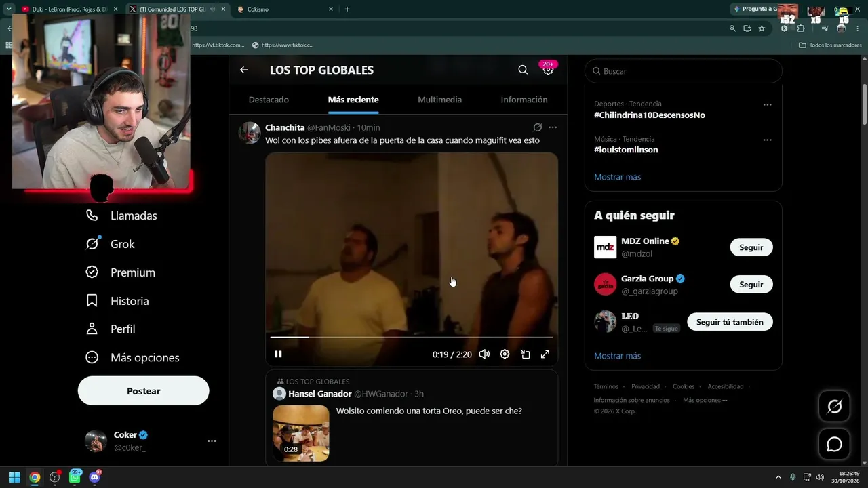Screen dimensions: 868x488
Task: Open options for the #Chilindrina10DescensosNo trend
Action: 768,105
